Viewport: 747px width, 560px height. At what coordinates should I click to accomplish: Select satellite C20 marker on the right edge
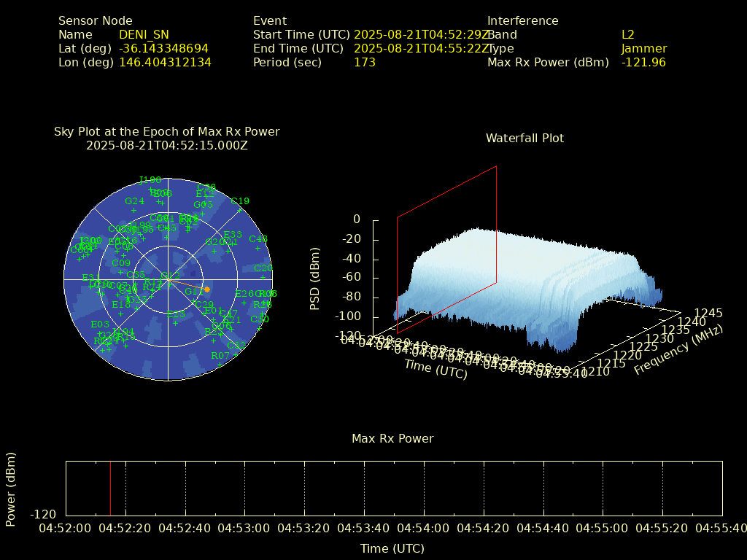[263, 277]
